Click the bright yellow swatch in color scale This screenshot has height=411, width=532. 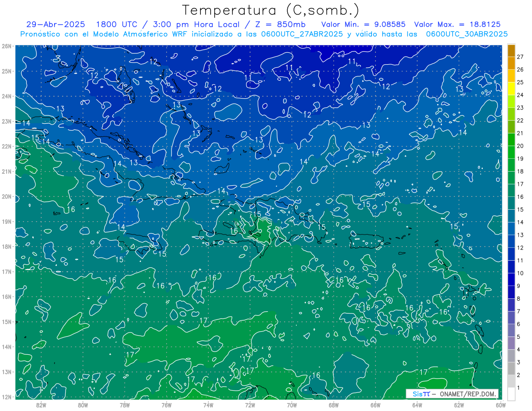click(x=512, y=88)
